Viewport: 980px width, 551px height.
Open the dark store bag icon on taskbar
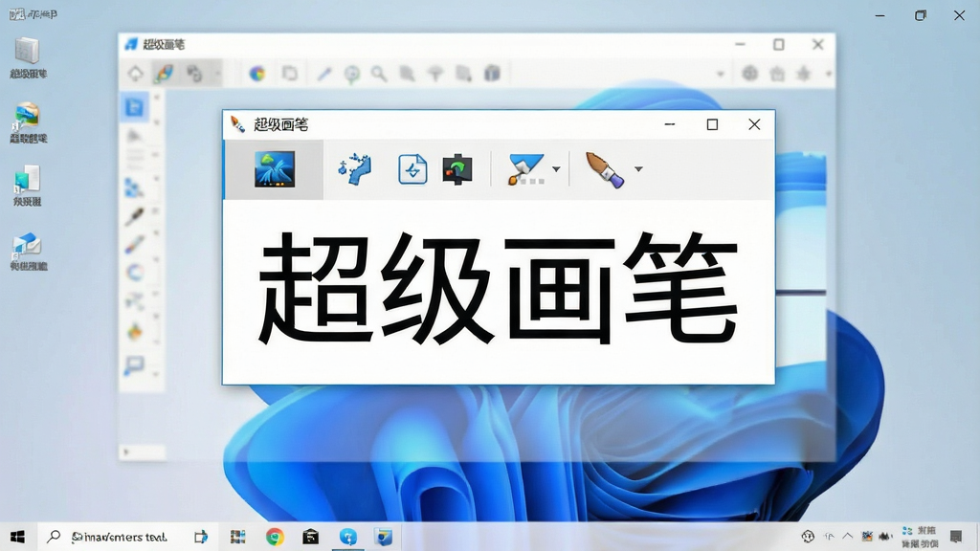click(x=311, y=537)
